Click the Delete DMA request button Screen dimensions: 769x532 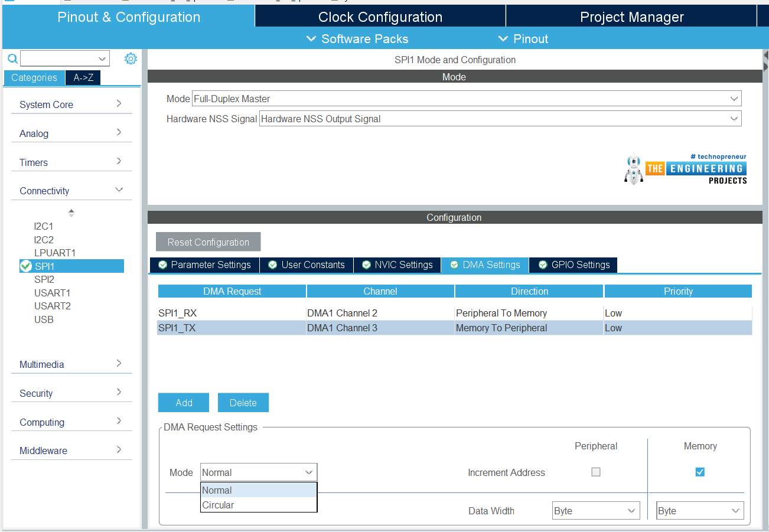(243, 403)
